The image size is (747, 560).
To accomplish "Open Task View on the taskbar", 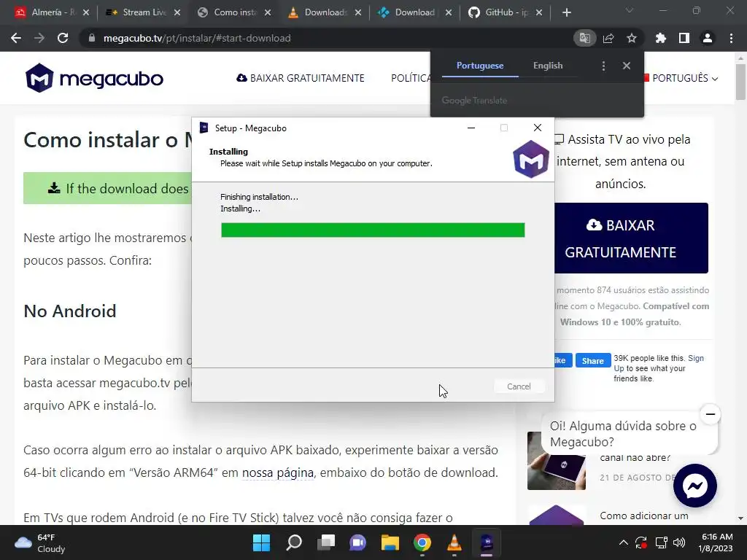I will pyautogui.click(x=326, y=542).
